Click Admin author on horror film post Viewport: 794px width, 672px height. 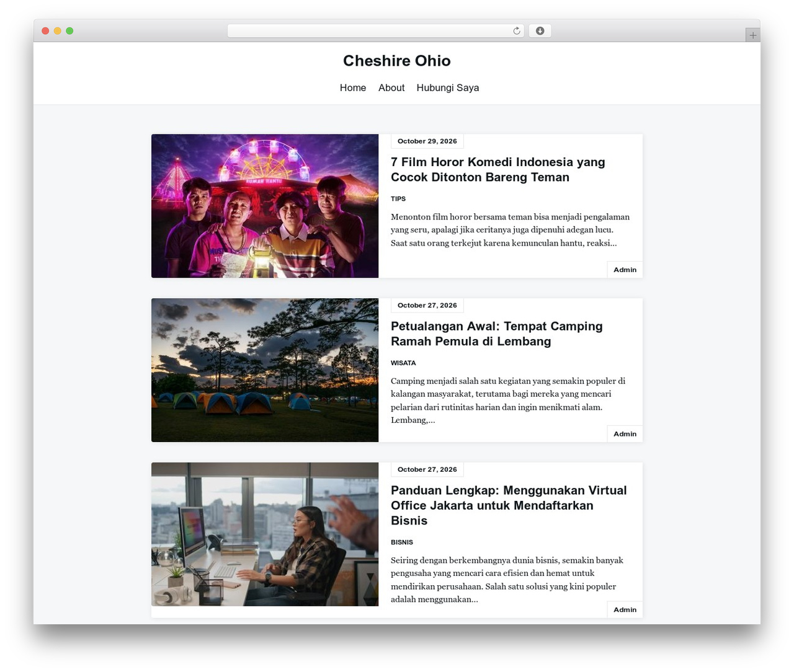(x=625, y=270)
